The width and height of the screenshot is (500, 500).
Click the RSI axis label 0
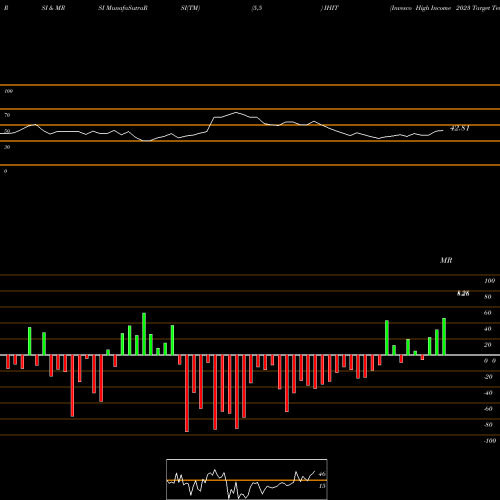pyautogui.click(x=5, y=171)
